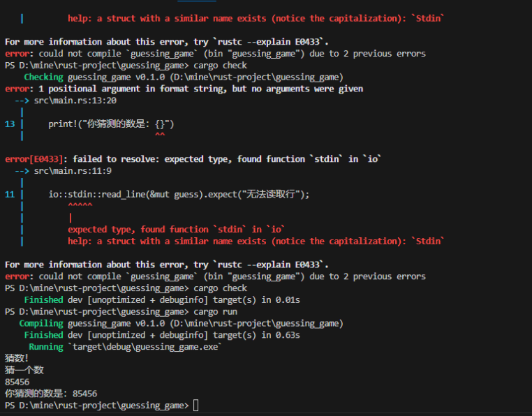532x416 pixels.
Task: Click the project path in the Compiling line
Action: click(x=256, y=323)
